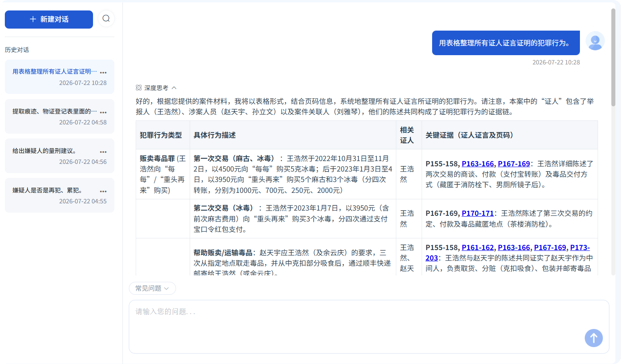Click the user avatar icon
Screen dimensions: 621x364
(595, 41)
